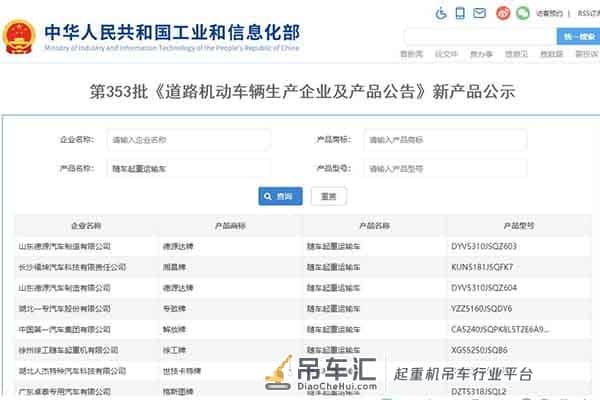Select model DYV5310JSQZ604 cell
Image resolution: width=600 pixels, height=400 pixels.
[484, 287]
